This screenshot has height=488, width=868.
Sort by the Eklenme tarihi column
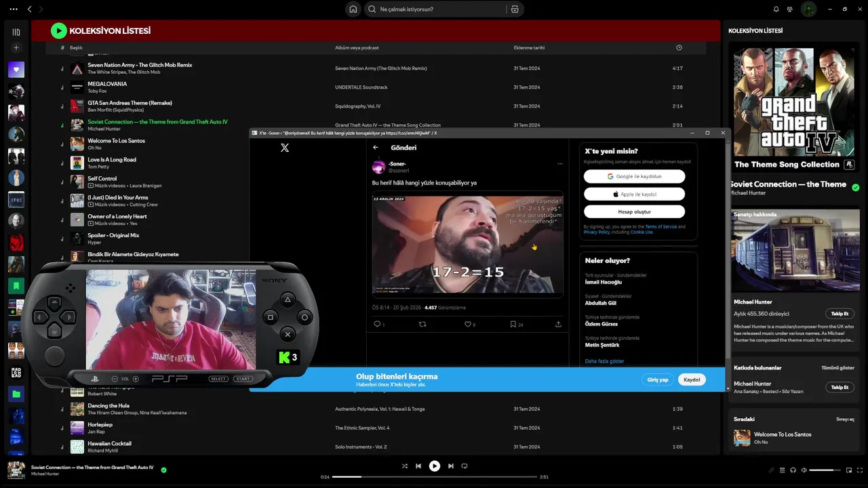coord(529,48)
